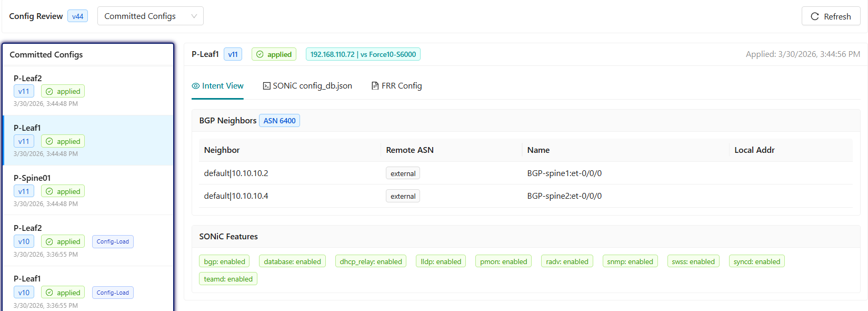Click check icon in P-Leaf2 v10 applied badge
The image size is (868, 311).
coord(49,241)
